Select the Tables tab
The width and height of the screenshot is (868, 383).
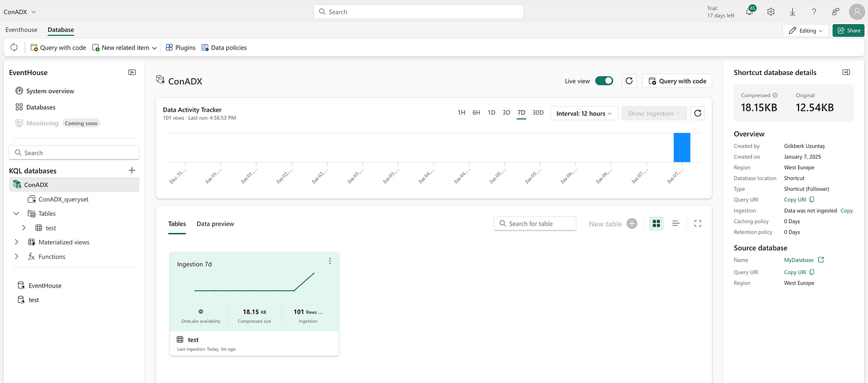pos(177,224)
